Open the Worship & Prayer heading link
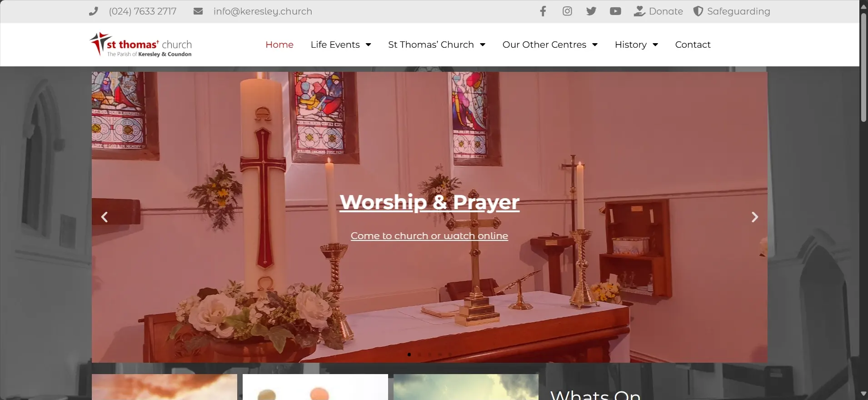The height and width of the screenshot is (400, 868). point(429,202)
